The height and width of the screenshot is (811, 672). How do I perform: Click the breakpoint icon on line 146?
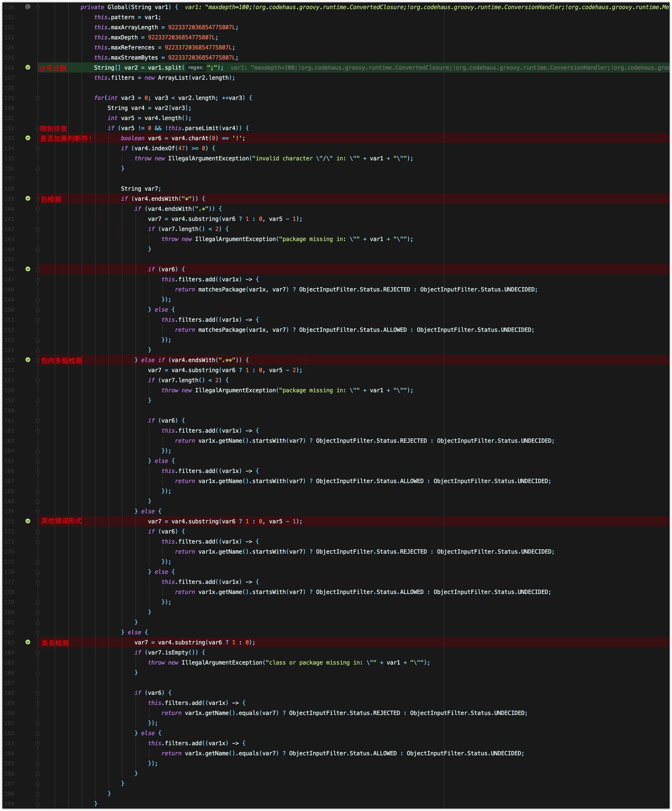(x=28, y=269)
